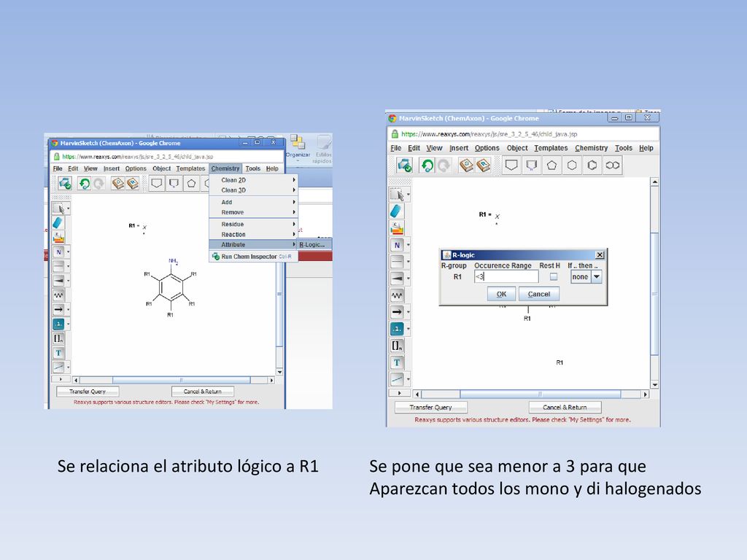
Task: Expand the Single Bond tool arrow, right window
Action: (409, 262)
